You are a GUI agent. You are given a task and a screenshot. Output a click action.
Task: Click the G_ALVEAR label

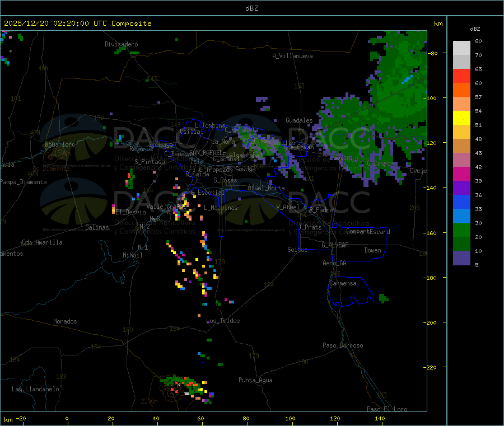(335, 245)
